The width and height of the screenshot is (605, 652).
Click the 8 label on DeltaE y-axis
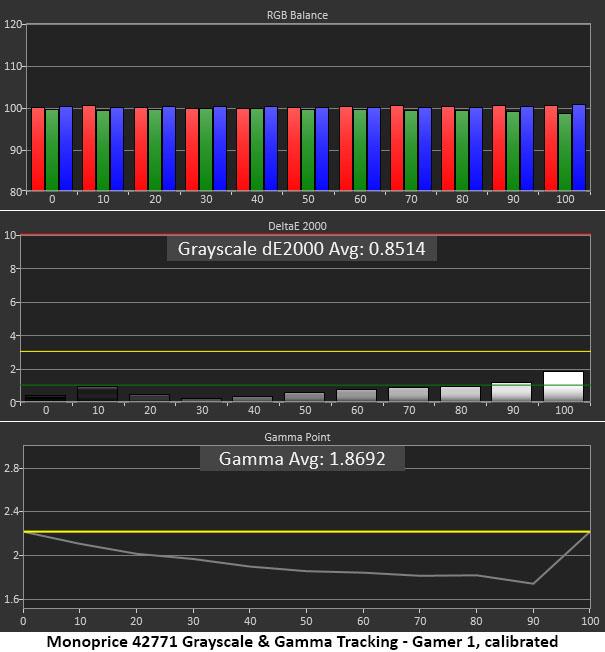tap(13, 269)
